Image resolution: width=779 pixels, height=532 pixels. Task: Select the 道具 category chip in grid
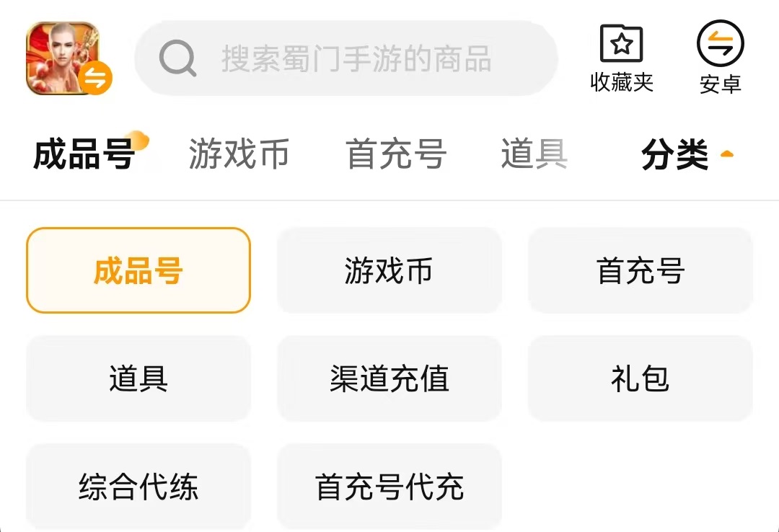pyautogui.click(x=138, y=378)
